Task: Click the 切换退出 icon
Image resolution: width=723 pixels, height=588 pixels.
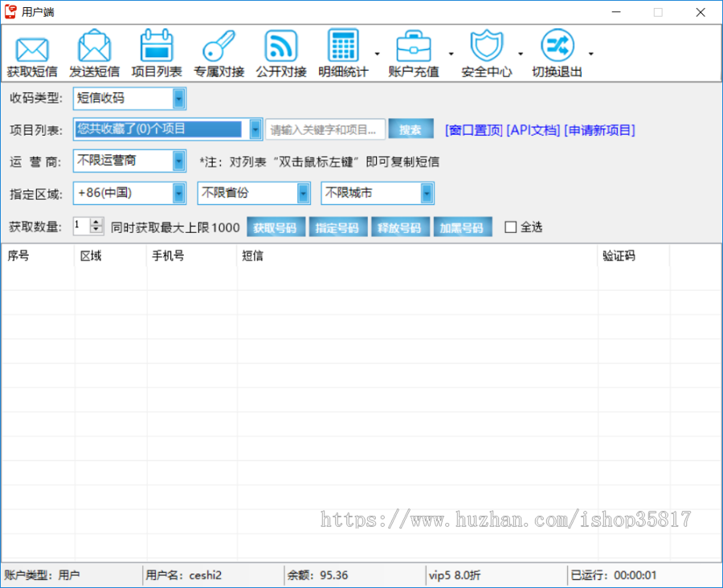Action: click(557, 51)
